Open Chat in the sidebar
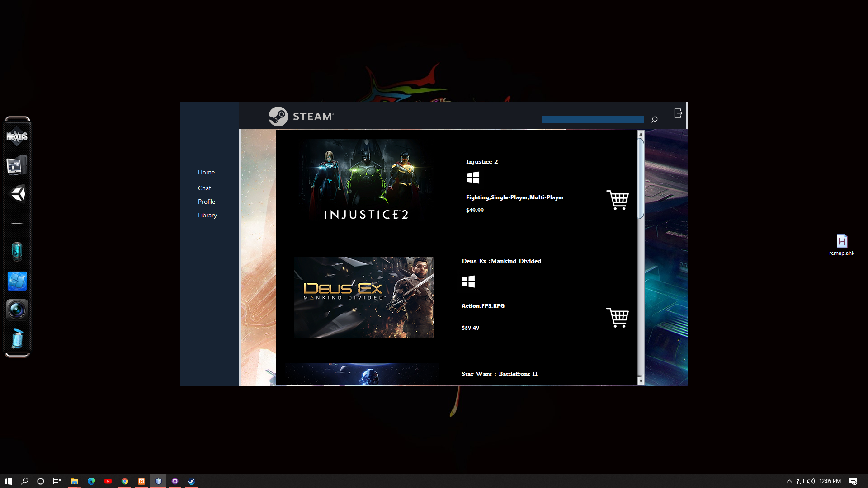The width and height of the screenshot is (868, 488). pyautogui.click(x=204, y=188)
